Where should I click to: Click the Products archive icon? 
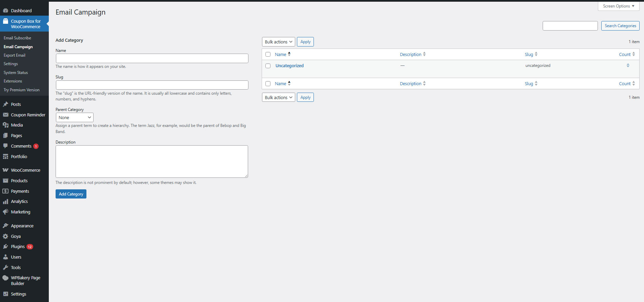tap(5, 181)
